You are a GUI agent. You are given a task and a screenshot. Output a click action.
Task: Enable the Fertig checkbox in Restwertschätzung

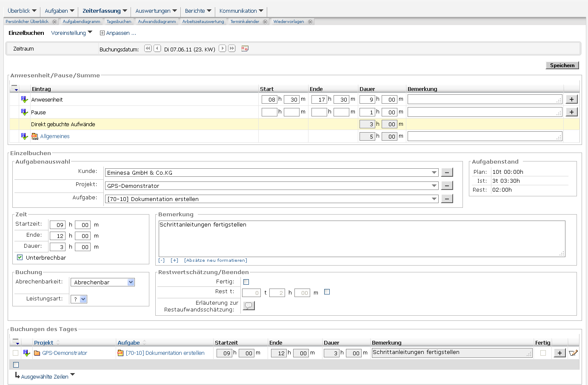[246, 282]
